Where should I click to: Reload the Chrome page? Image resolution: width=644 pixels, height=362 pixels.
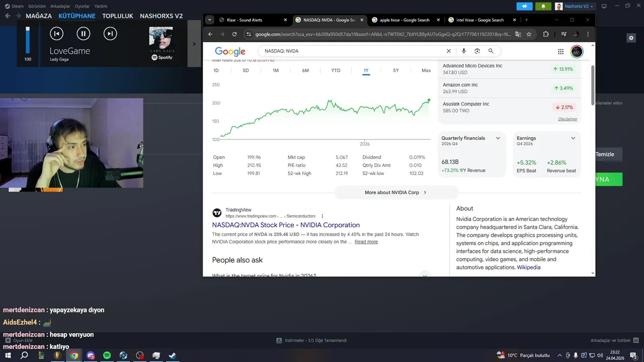coord(234,34)
